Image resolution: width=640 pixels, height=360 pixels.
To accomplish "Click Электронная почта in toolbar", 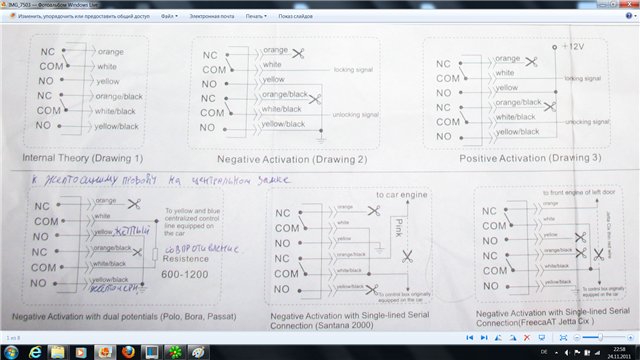I will tap(212, 16).
